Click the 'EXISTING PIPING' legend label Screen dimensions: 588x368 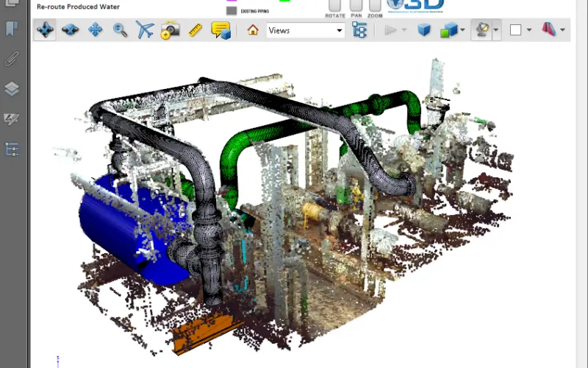(255, 11)
